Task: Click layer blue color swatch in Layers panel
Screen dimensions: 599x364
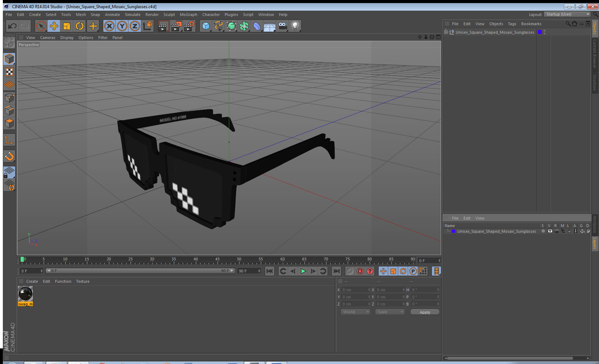Action: click(x=454, y=231)
